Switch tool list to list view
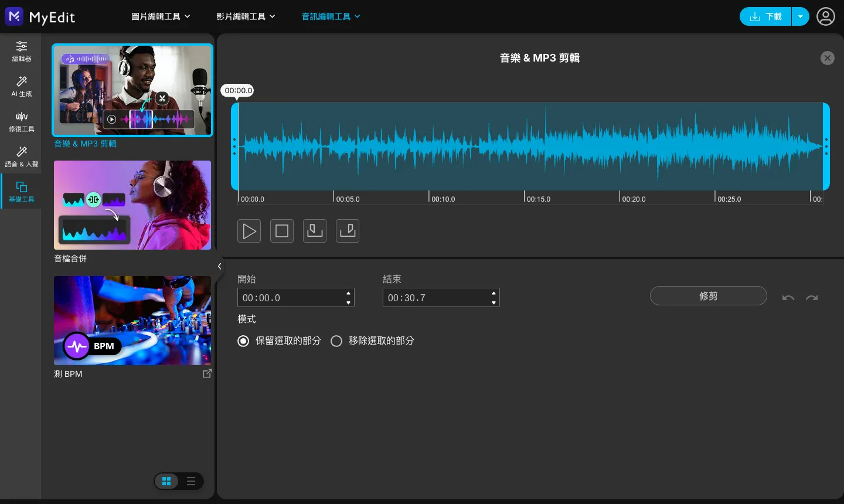 (191, 481)
